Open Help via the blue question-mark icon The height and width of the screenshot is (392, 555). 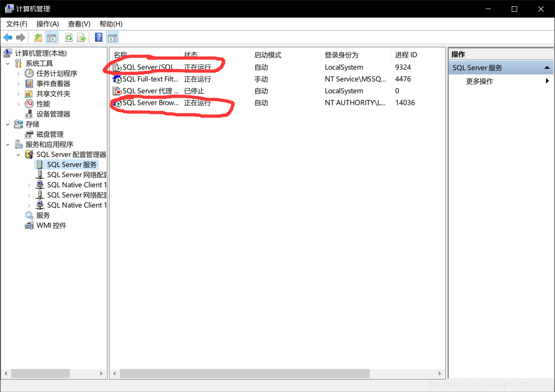[x=99, y=37]
